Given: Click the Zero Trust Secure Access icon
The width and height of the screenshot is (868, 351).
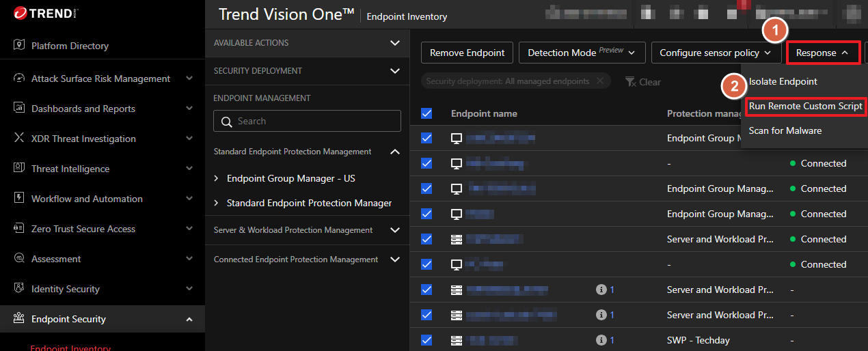Looking at the screenshot, I should tap(19, 229).
